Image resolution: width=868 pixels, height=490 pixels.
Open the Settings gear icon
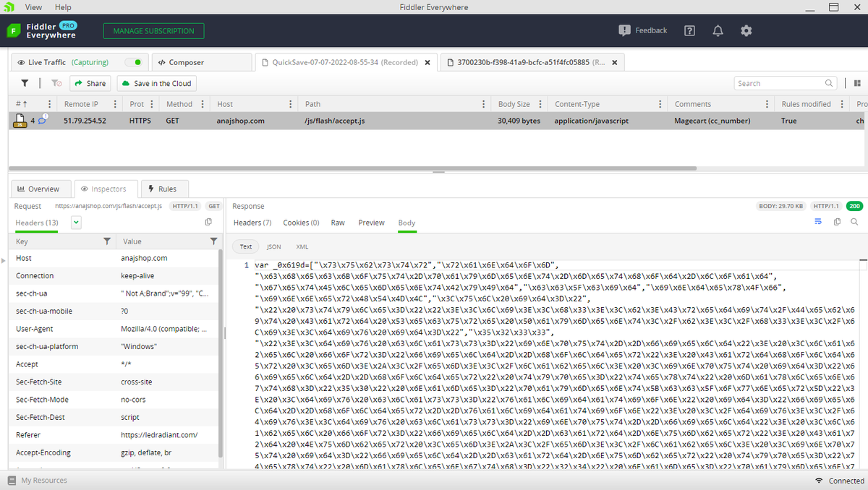pos(746,30)
